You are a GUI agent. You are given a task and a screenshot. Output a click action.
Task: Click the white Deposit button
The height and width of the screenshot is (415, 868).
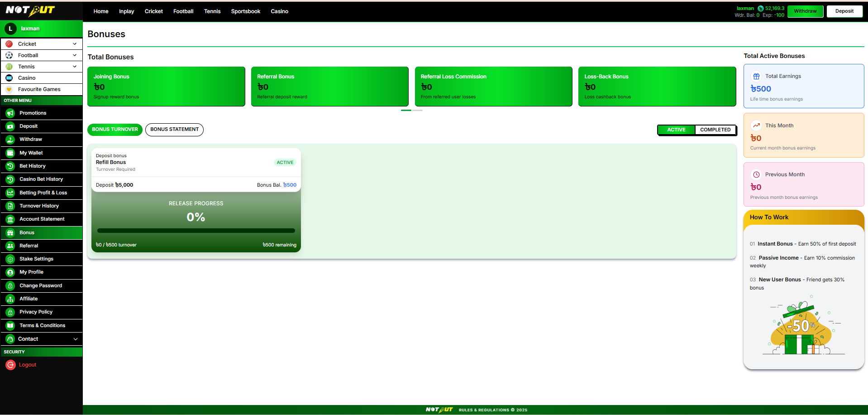[x=844, y=11]
